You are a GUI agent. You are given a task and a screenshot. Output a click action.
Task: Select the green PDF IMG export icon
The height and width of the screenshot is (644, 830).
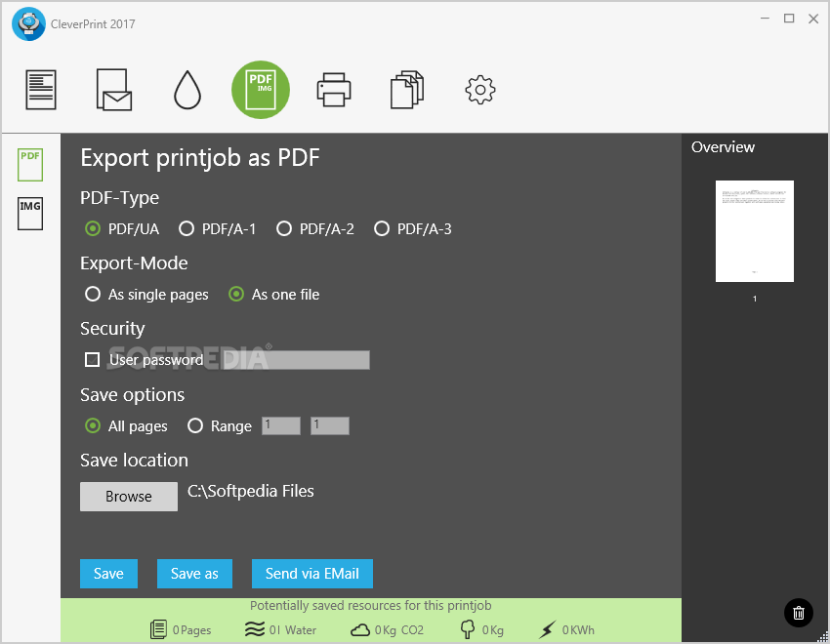click(261, 90)
